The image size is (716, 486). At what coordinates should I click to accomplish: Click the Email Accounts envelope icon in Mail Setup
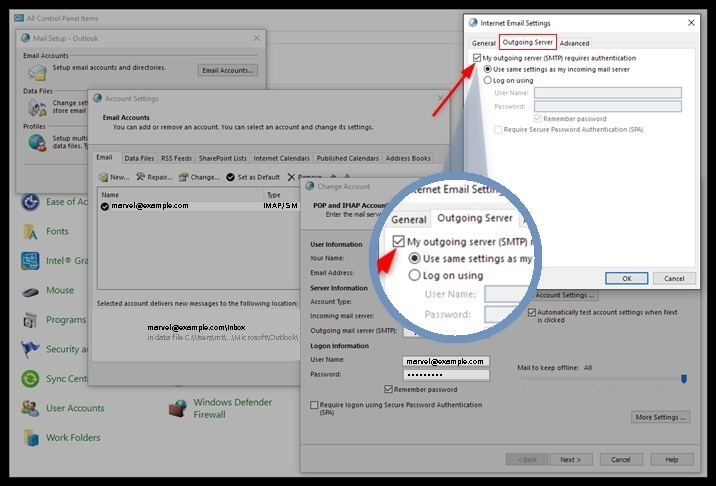[37, 72]
